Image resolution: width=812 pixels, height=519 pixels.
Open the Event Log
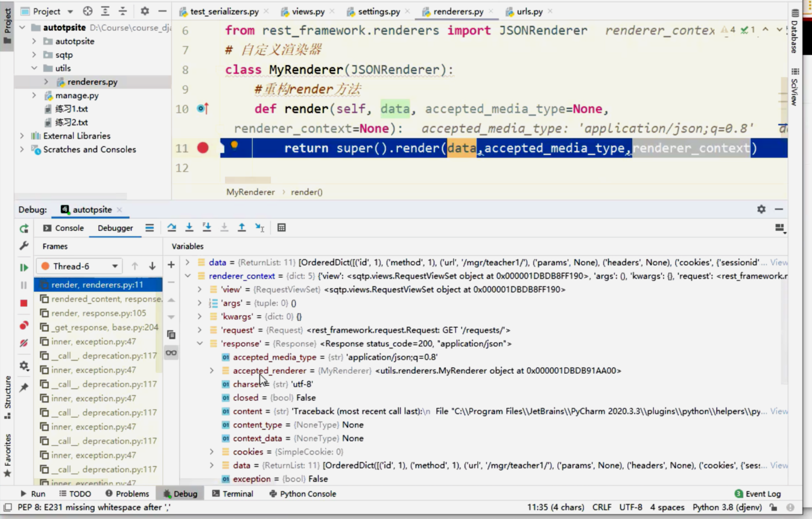758,494
